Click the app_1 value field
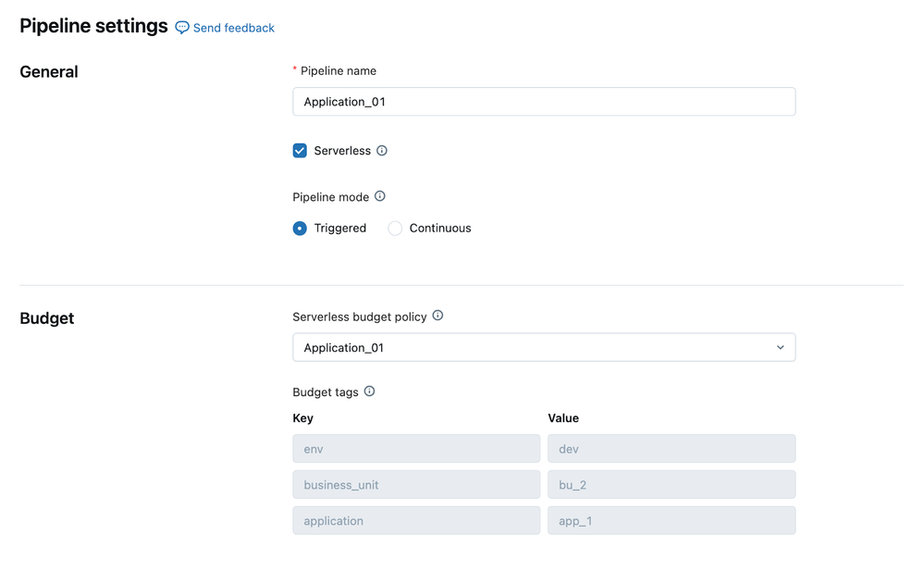This screenshot has width=924, height=571. (671, 521)
